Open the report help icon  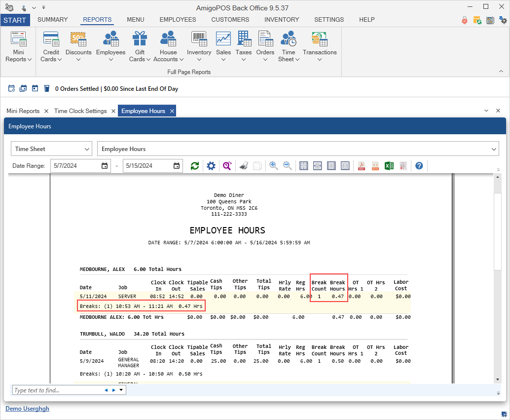click(419, 166)
